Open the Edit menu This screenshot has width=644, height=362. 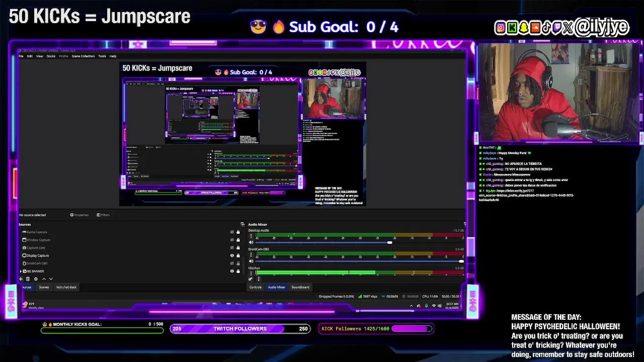tap(30, 56)
